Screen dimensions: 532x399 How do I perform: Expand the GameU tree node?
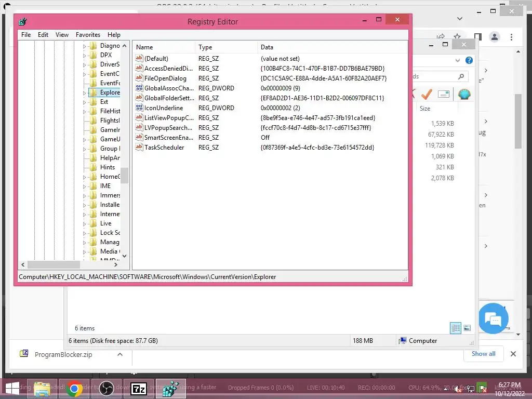click(85, 139)
